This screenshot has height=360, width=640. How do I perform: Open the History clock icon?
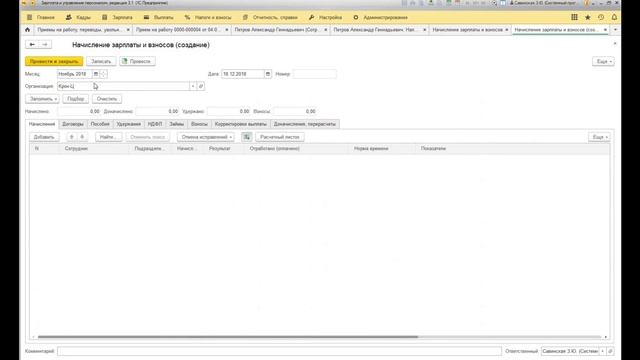[x=601, y=17]
